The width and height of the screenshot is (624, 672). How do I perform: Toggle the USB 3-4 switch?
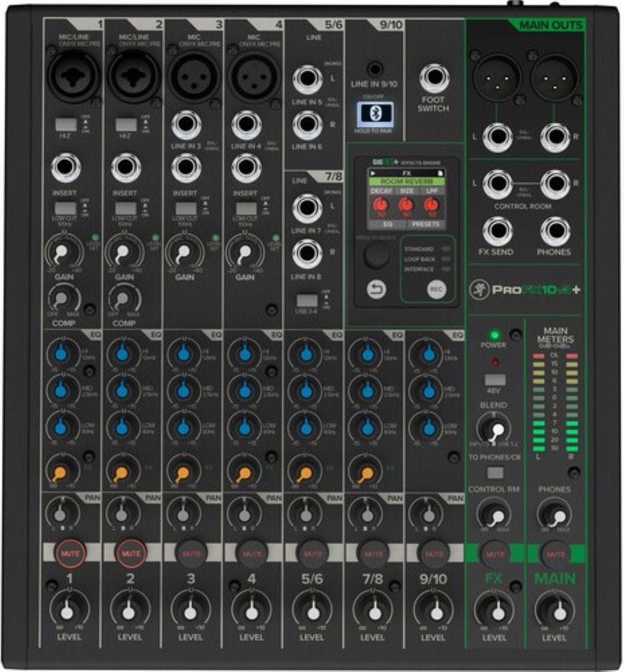[307, 301]
